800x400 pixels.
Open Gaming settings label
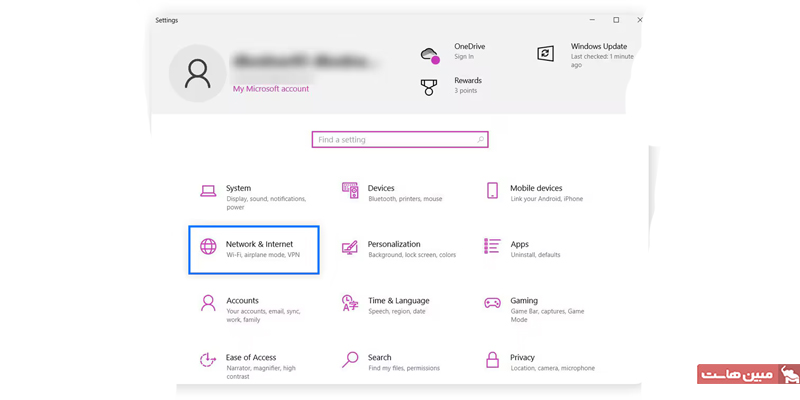pos(524,301)
